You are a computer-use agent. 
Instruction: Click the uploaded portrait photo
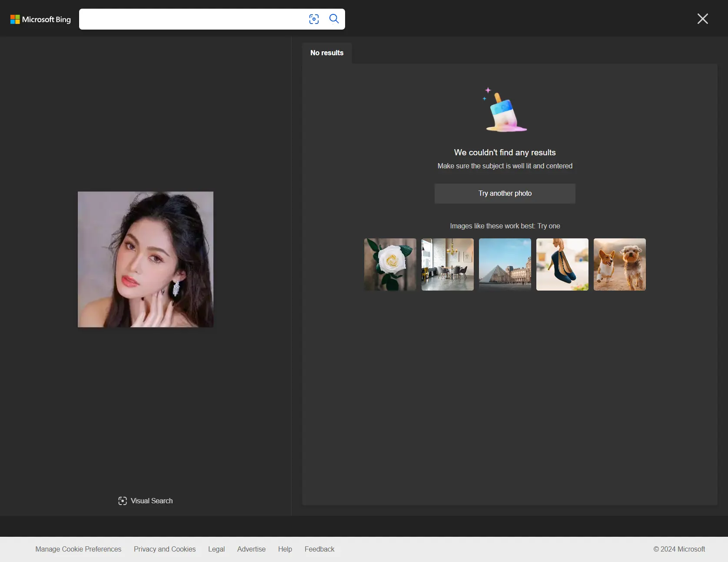click(x=146, y=259)
